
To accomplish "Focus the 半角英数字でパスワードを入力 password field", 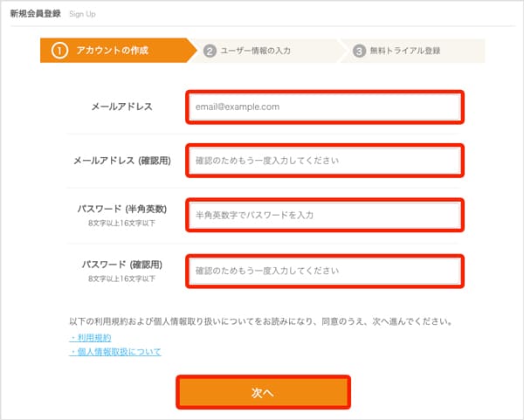I will pyautogui.click(x=323, y=214).
